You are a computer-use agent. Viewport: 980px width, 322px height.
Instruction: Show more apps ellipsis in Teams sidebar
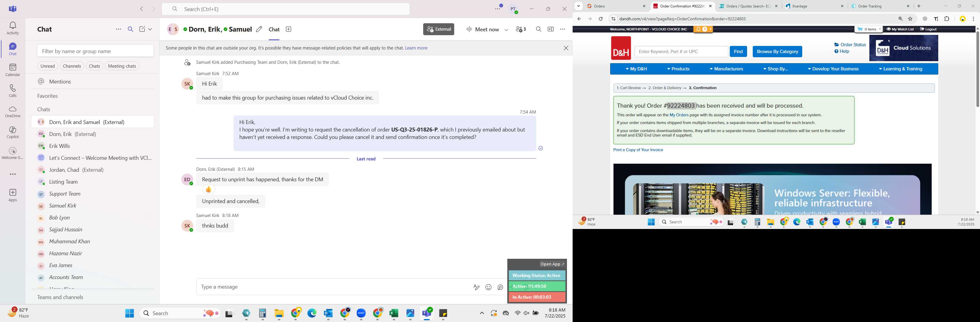[13, 174]
